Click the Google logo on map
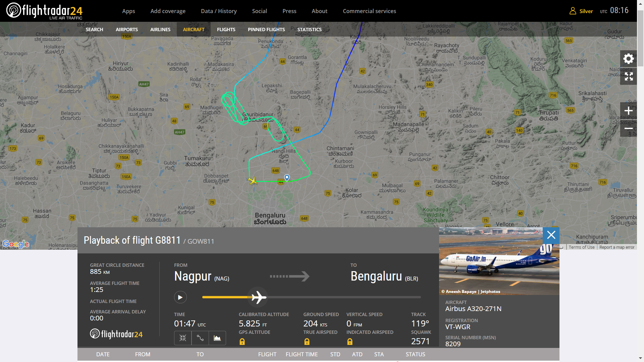This screenshot has height=362, width=644. [16, 244]
